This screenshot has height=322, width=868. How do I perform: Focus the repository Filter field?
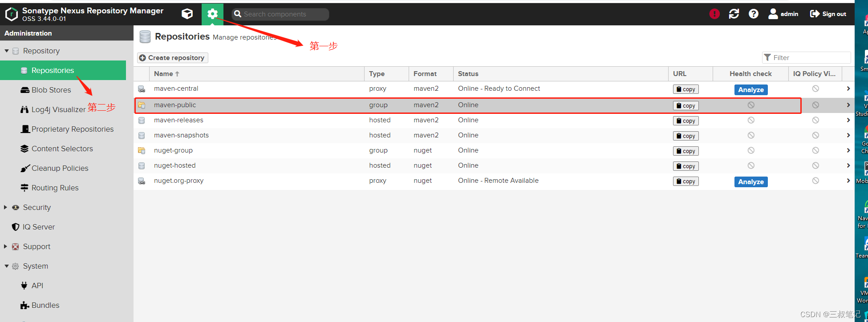tap(806, 58)
